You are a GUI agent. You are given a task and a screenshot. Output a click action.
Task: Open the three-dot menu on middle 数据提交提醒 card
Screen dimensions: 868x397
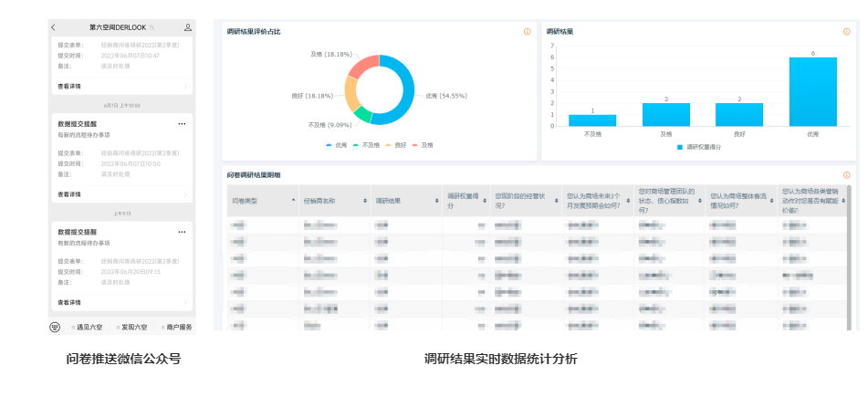coord(182,123)
